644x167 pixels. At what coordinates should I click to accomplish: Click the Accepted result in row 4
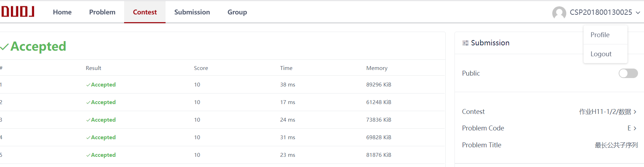pyautogui.click(x=103, y=137)
